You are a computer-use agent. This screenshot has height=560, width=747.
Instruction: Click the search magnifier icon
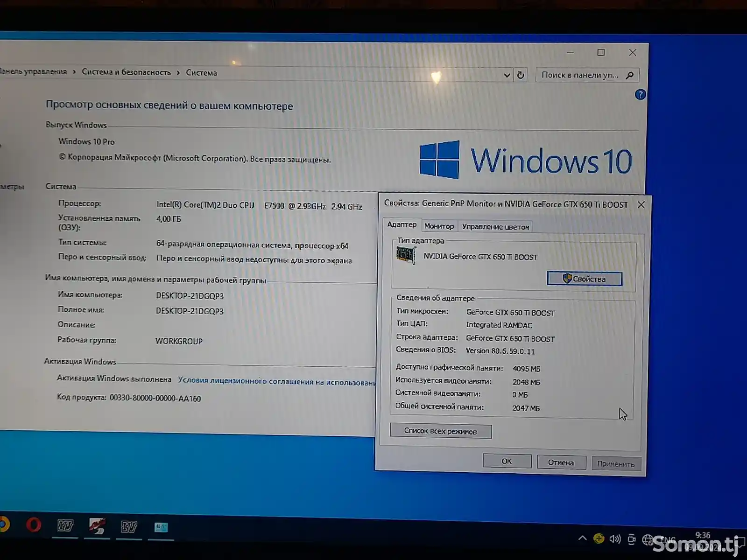(x=630, y=75)
